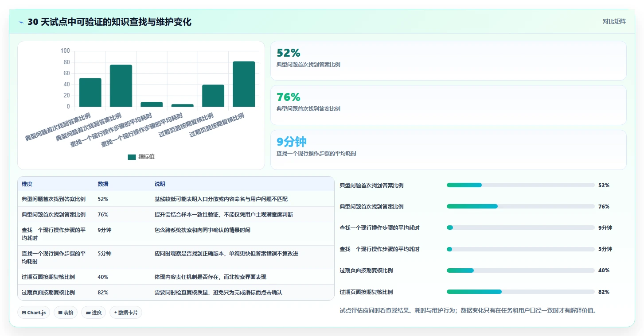
Task: Click the y-axis tick label 60
Action: [x=66, y=73]
